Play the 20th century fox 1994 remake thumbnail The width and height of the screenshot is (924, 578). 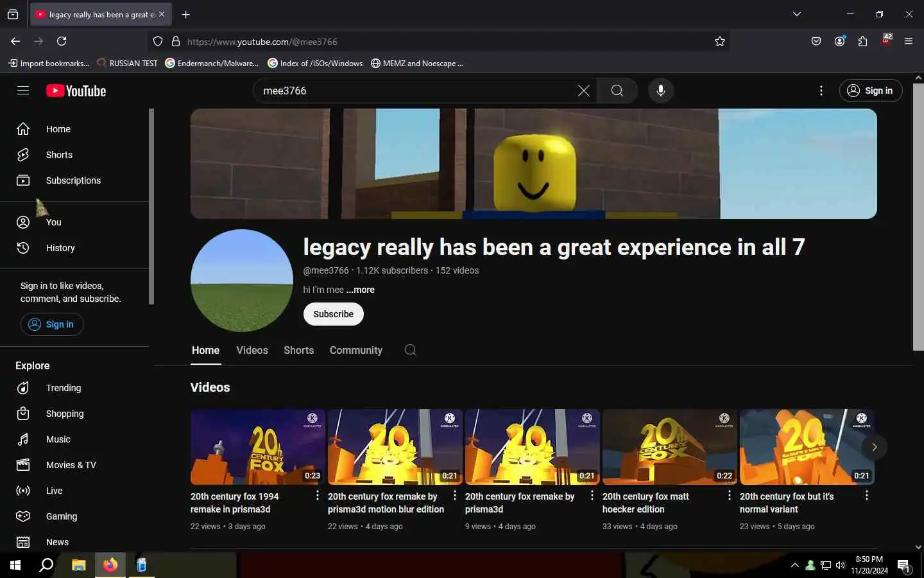(258, 447)
